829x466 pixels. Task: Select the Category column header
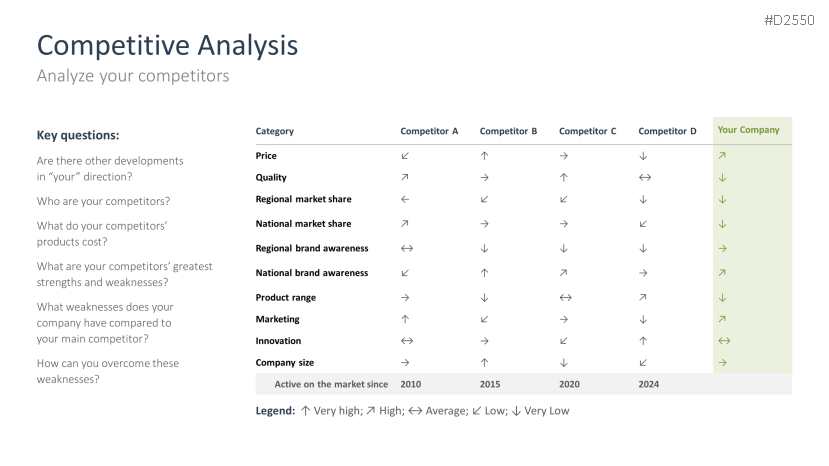pyautogui.click(x=275, y=131)
